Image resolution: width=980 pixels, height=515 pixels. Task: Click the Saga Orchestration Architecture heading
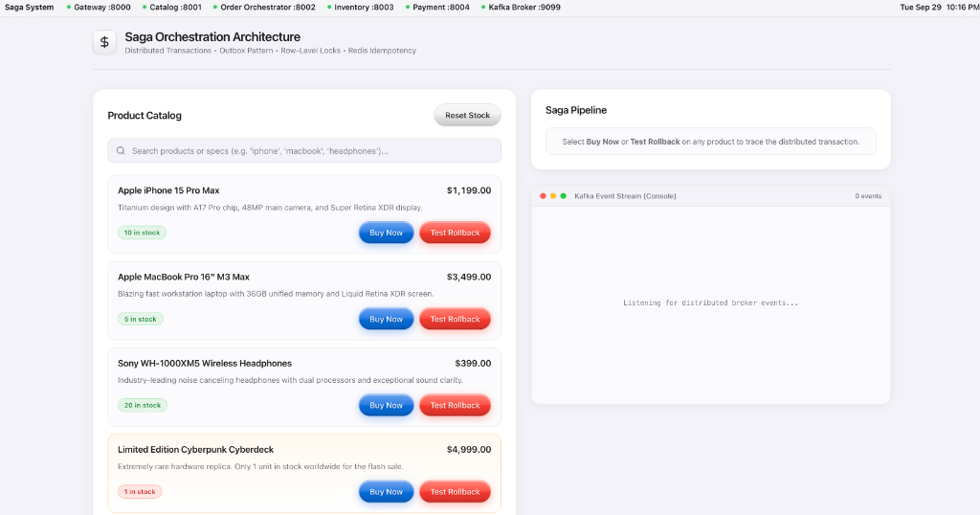(212, 37)
